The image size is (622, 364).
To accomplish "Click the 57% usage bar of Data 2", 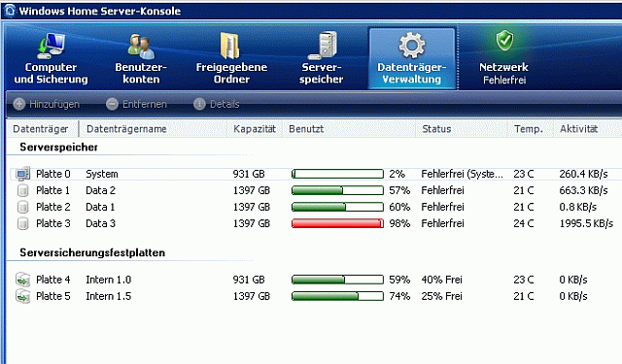I will [337, 190].
